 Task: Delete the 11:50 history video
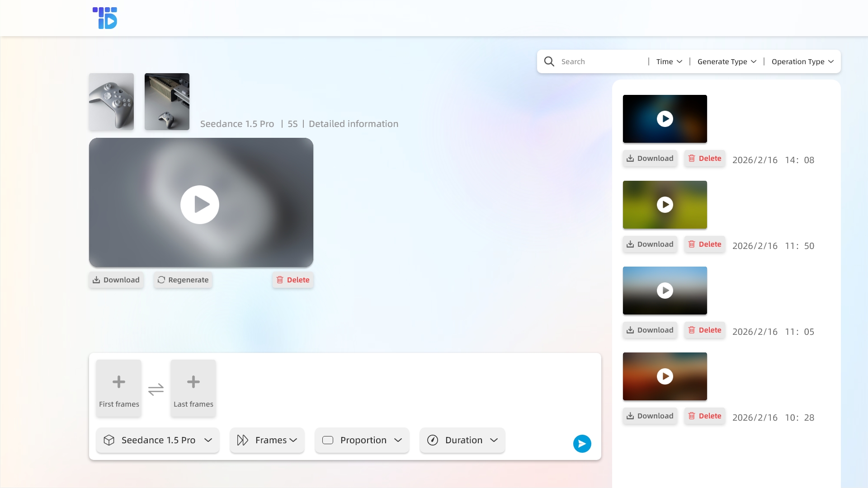705,244
